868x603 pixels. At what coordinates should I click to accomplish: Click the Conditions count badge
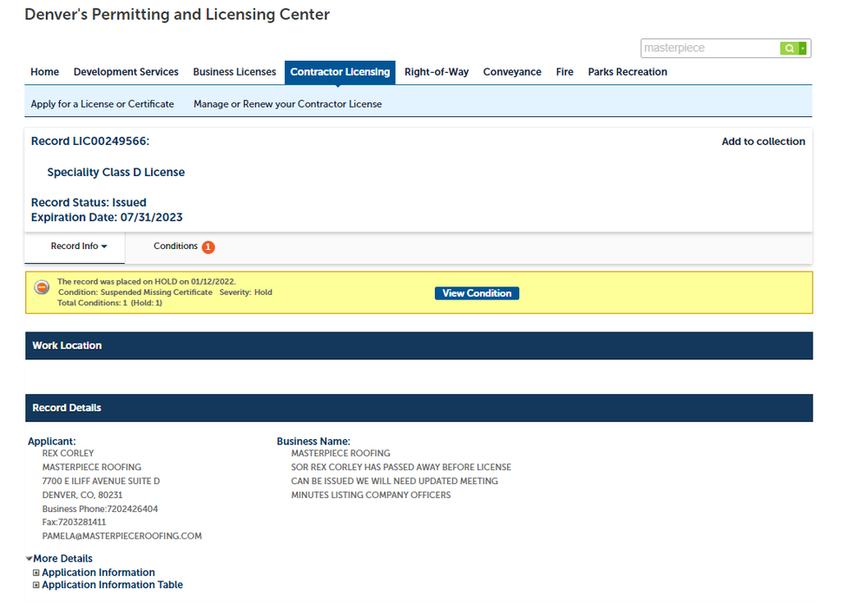tap(208, 247)
